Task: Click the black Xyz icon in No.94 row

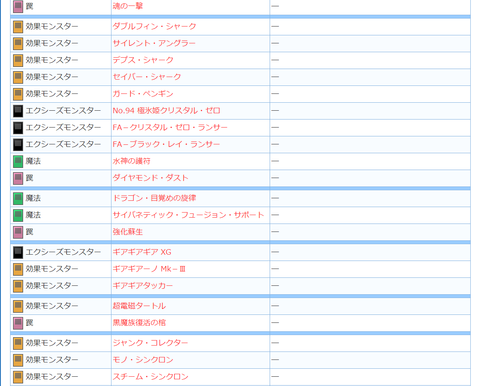Action: pyautogui.click(x=18, y=111)
